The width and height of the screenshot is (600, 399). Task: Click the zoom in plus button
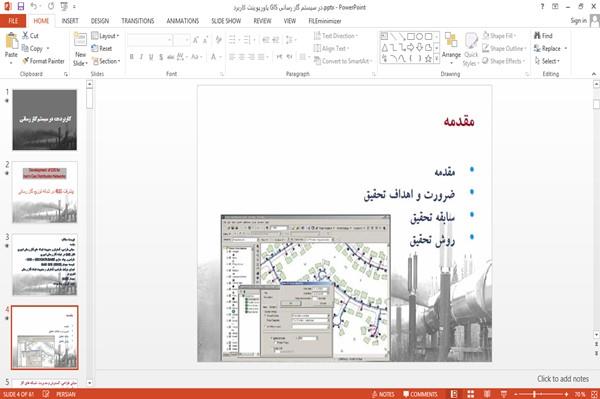(x=566, y=394)
